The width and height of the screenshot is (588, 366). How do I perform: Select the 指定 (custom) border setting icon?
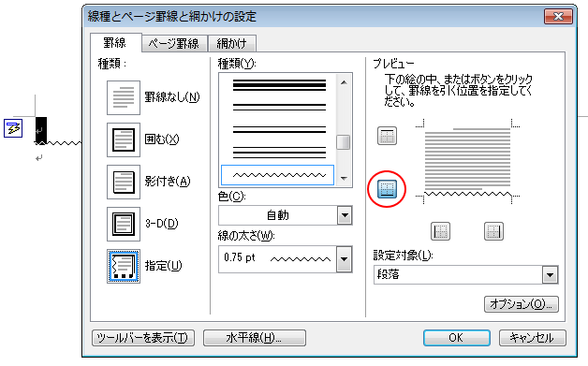124,266
